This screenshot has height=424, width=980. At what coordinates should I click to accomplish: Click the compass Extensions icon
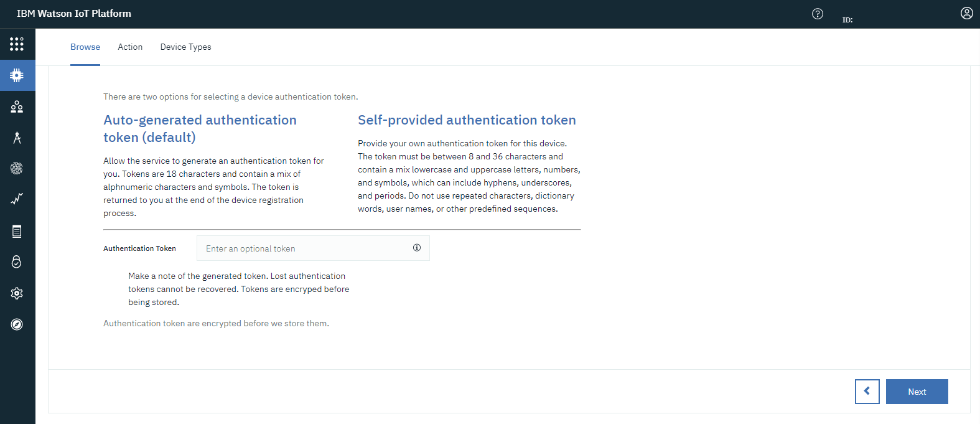pyautogui.click(x=17, y=324)
